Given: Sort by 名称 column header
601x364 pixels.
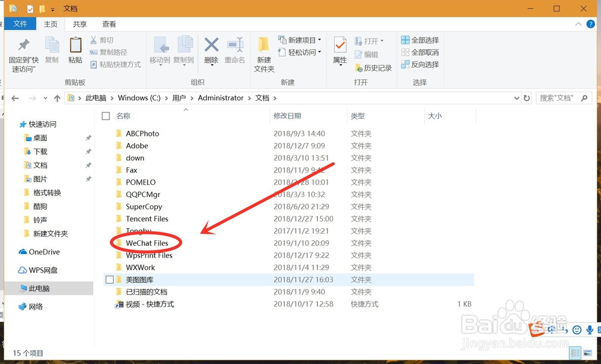Looking at the screenshot, I should pyautogui.click(x=123, y=116).
